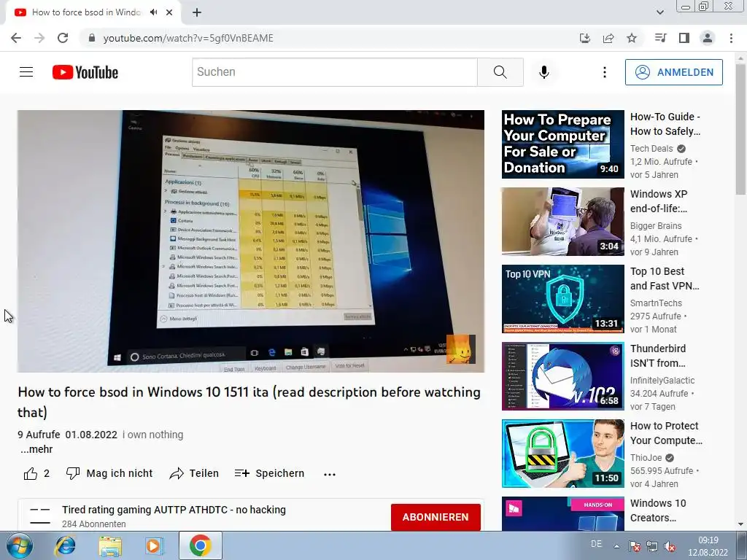Screen dimensions: 747x560
Task: Open the Top 10 VPN video thumbnail
Action: coord(562,298)
